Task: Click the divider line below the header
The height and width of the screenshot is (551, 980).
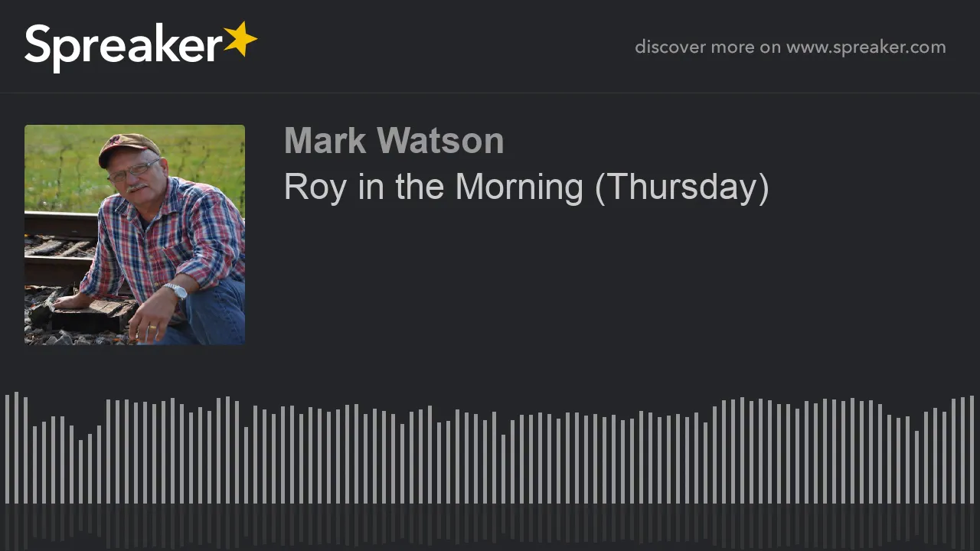Action: pyautogui.click(x=490, y=93)
